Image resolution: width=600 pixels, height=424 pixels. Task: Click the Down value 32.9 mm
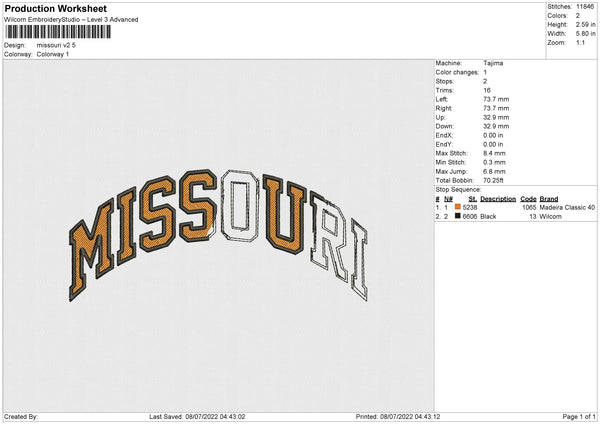pyautogui.click(x=496, y=126)
